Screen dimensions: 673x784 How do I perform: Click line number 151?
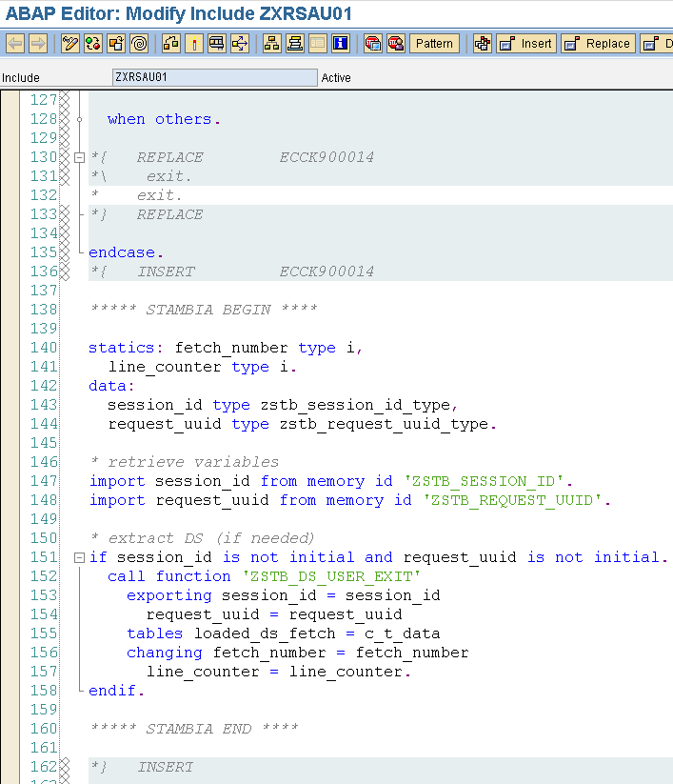[x=44, y=557]
